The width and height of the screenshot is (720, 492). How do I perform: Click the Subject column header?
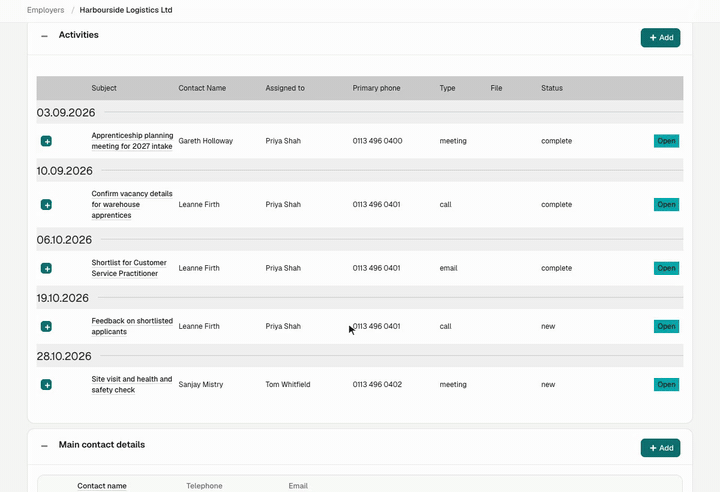point(104,88)
